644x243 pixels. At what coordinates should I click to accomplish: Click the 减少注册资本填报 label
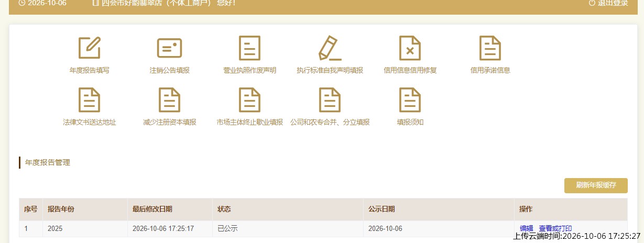[x=169, y=123]
